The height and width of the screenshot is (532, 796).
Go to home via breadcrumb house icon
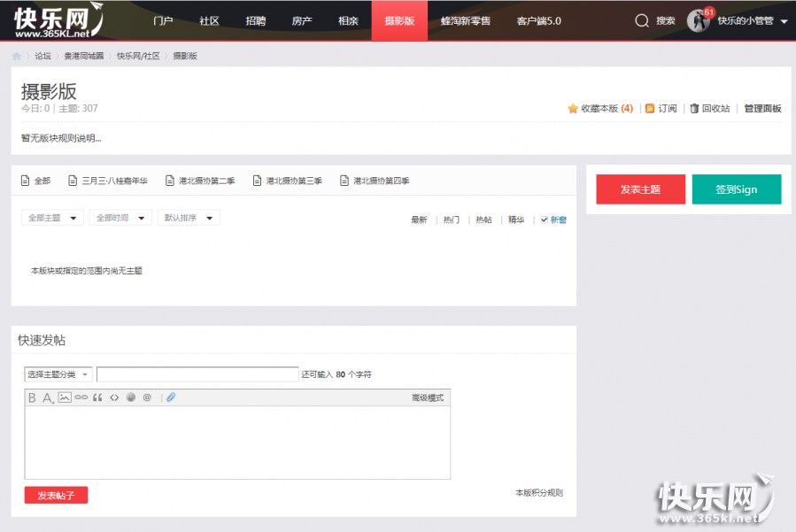16,56
